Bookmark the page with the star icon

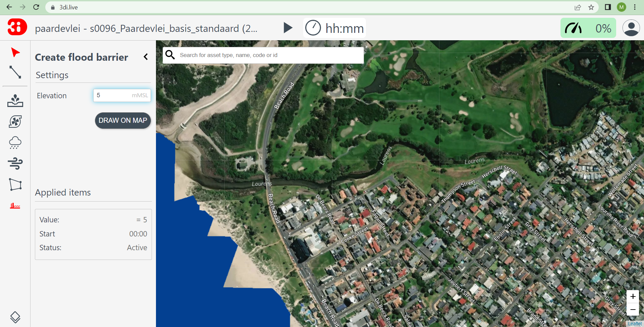click(591, 7)
